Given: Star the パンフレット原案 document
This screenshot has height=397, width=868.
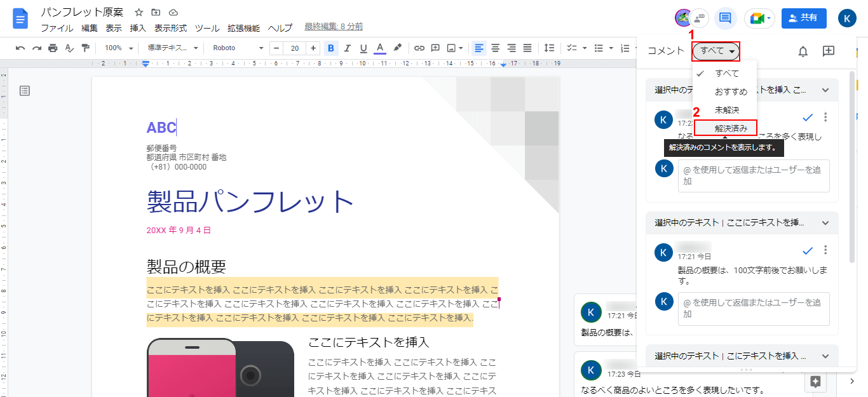Looking at the screenshot, I should coord(139,13).
